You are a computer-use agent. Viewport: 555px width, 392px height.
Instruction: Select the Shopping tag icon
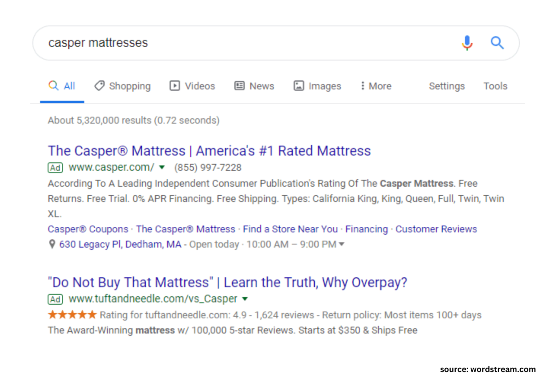pos(99,86)
